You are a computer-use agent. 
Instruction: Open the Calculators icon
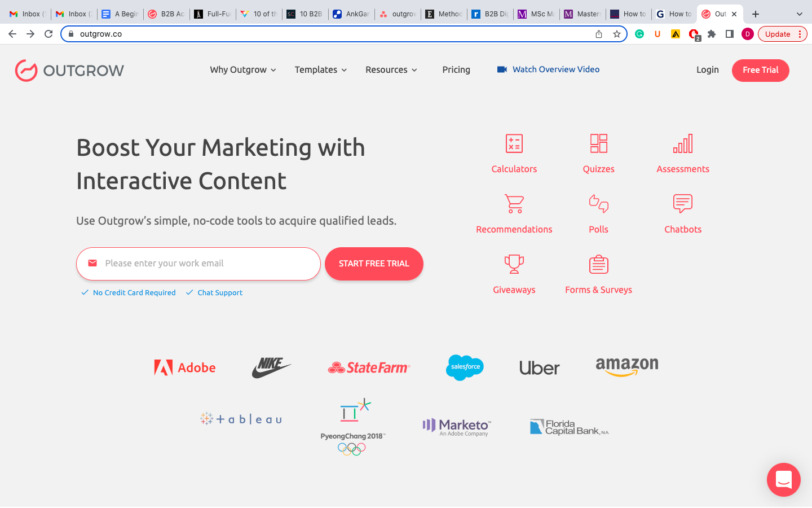point(514,144)
